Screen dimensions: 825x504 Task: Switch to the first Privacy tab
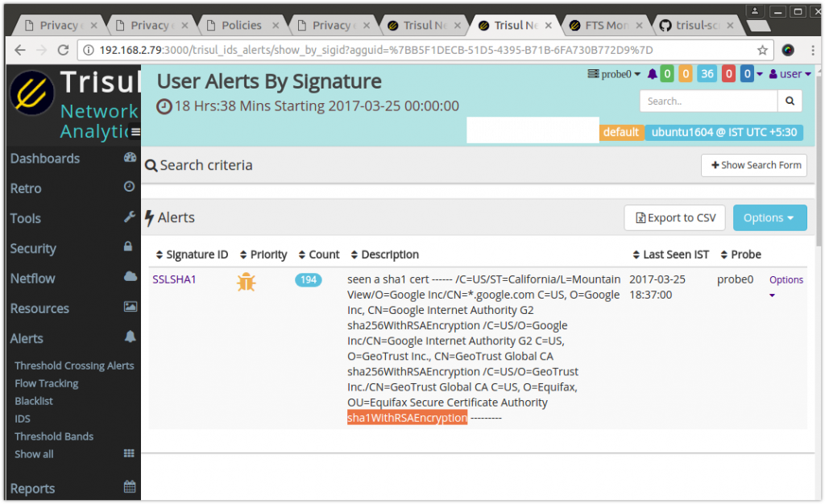pyautogui.click(x=59, y=25)
